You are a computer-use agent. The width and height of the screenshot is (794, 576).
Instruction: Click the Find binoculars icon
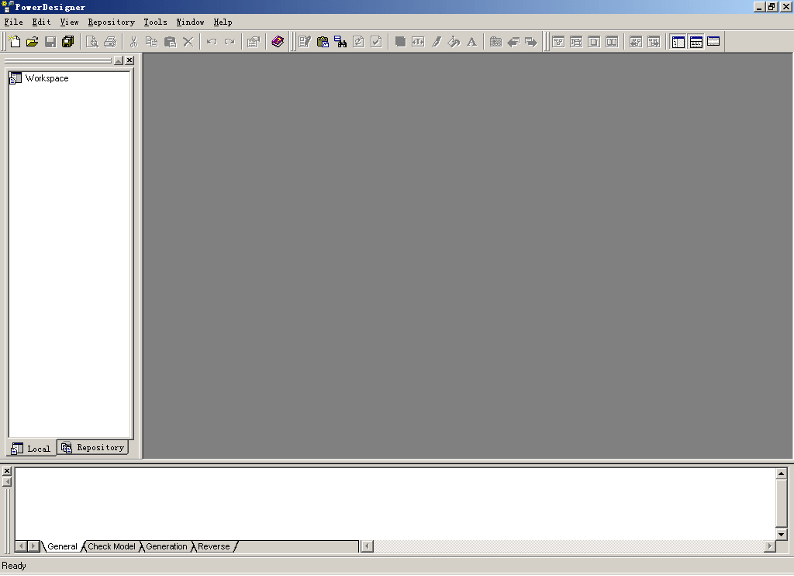coord(340,42)
